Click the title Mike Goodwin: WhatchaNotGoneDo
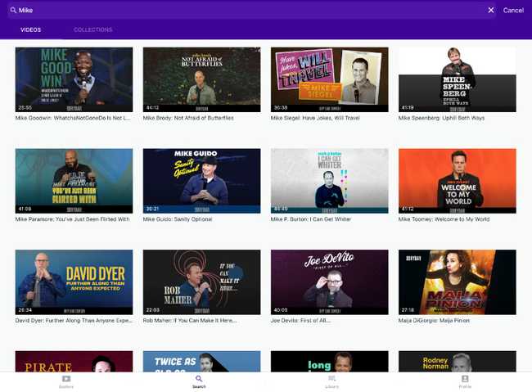532x392 pixels. (x=73, y=118)
